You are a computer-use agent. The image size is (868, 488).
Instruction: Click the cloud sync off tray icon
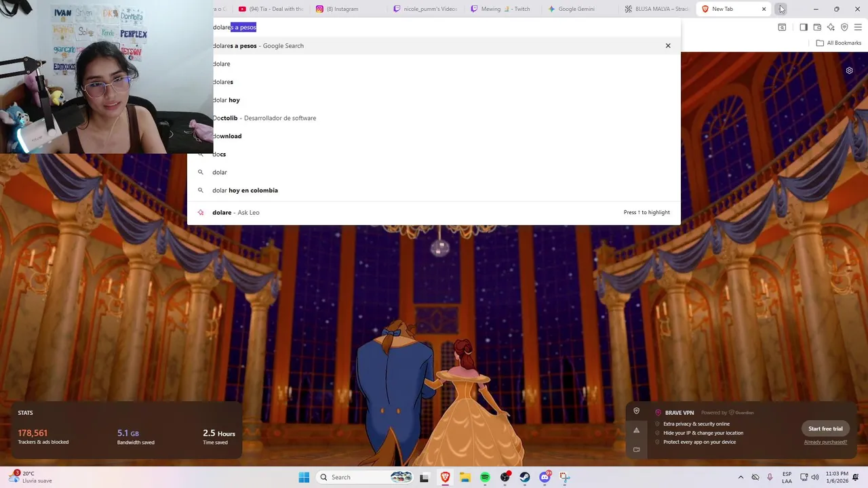click(755, 477)
